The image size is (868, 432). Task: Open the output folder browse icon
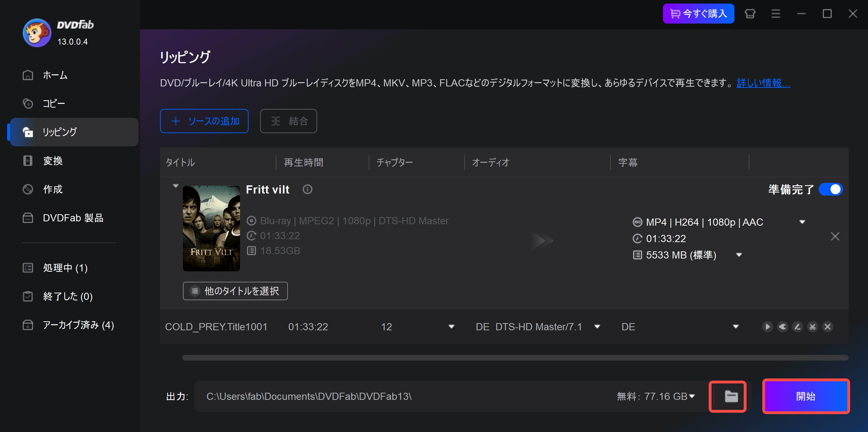pos(731,396)
